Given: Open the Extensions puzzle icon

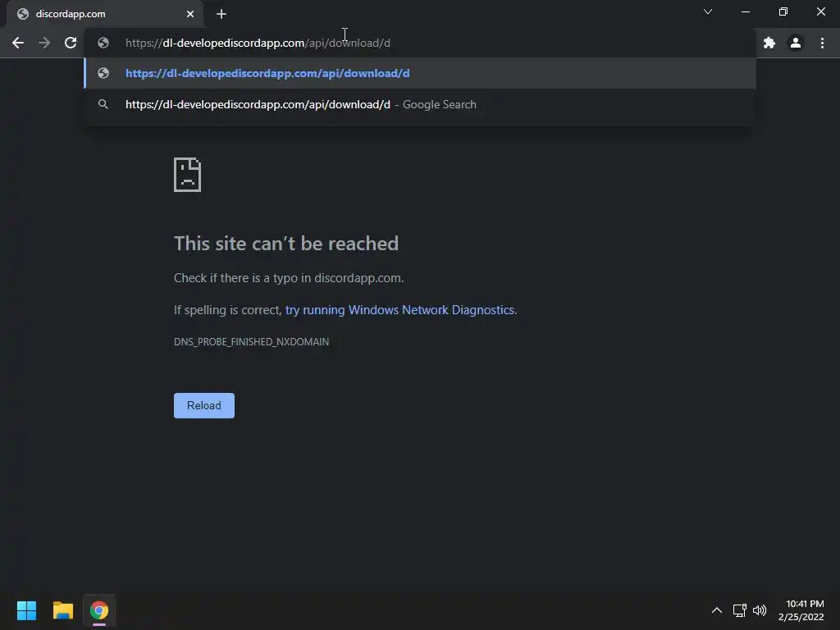Looking at the screenshot, I should click(769, 43).
